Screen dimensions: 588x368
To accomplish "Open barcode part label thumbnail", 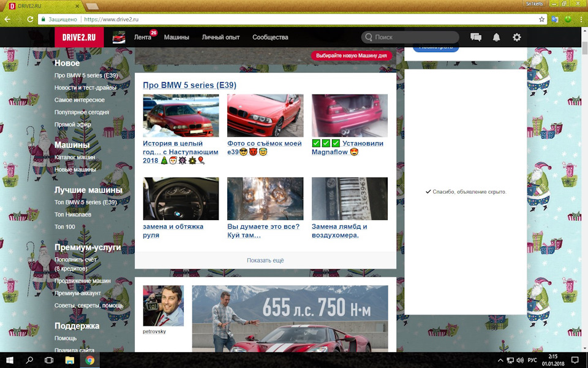I will (350, 199).
